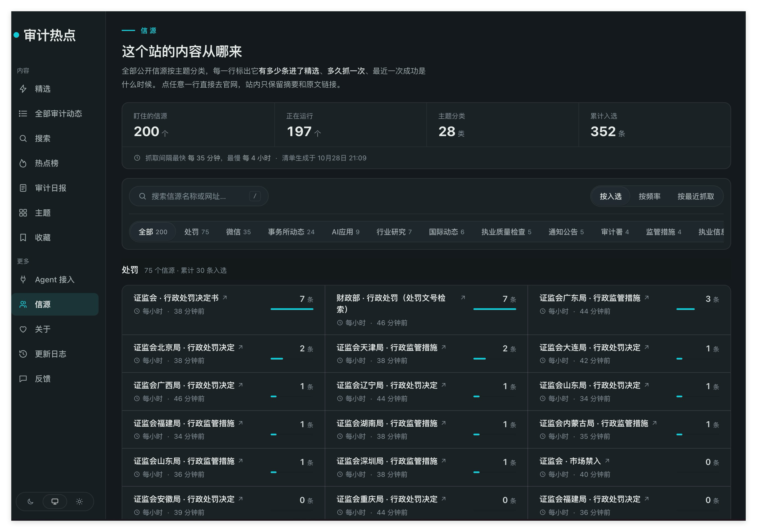
Task: Click progress bar under 财政部 7 条
Action: 494,309
